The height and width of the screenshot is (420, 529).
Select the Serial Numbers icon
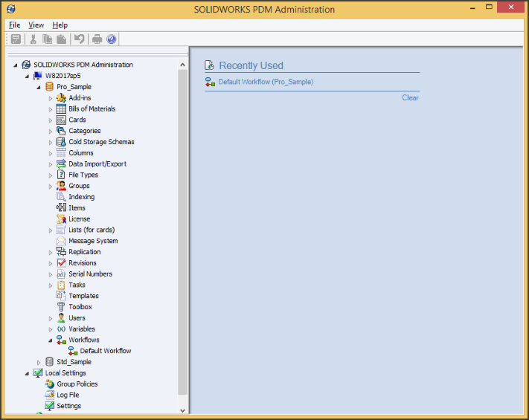tap(61, 274)
